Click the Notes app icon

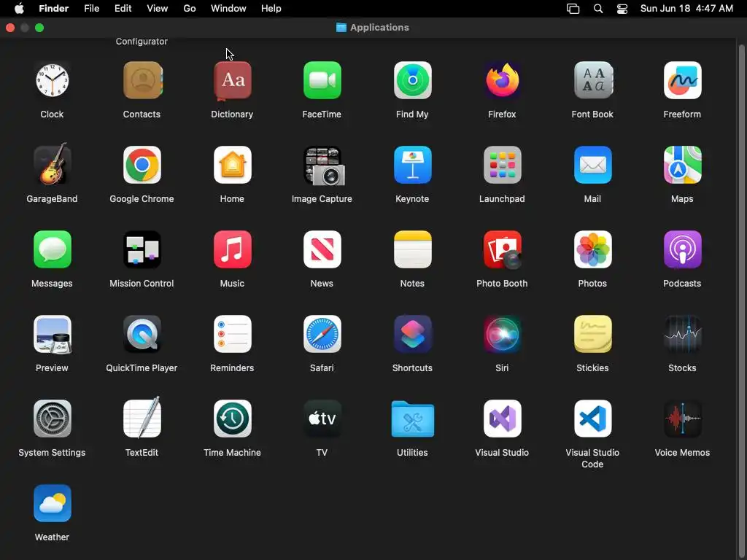click(x=413, y=249)
